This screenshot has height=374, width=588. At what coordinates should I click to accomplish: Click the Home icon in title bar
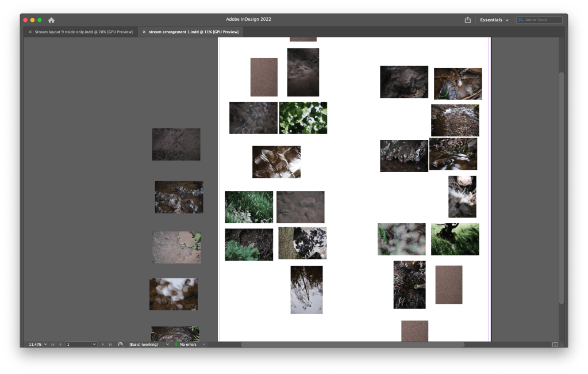51,20
